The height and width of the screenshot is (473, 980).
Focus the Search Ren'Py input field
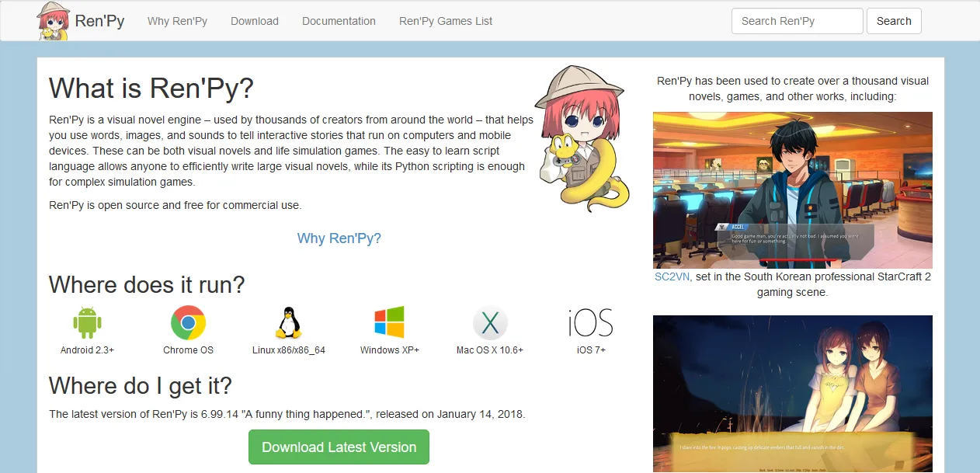pyautogui.click(x=798, y=21)
